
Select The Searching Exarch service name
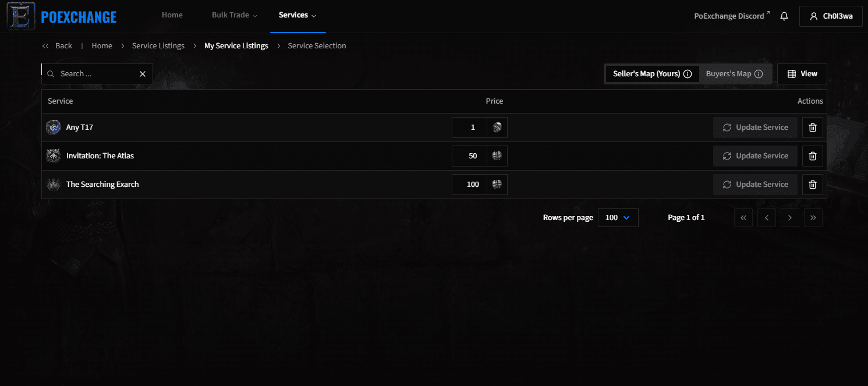(102, 185)
